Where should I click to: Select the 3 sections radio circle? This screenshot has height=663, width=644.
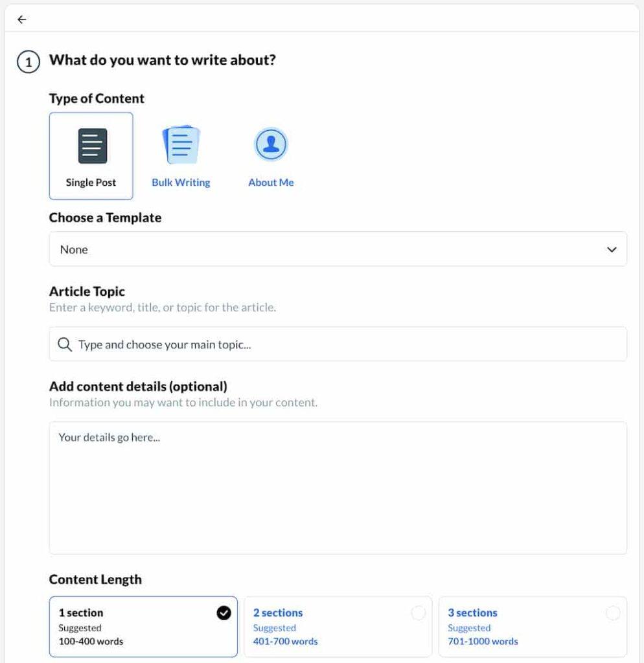pos(612,612)
